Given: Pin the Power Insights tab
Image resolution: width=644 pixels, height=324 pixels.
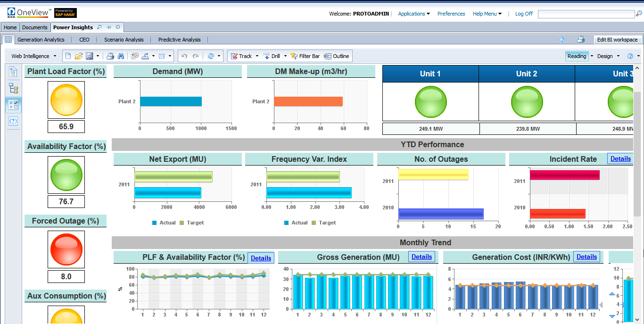Looking at the screenshot, I should 109,27.
